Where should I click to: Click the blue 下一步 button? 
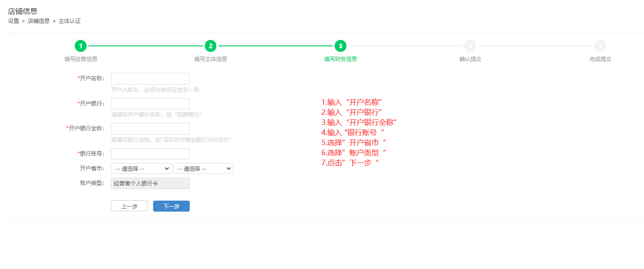pos(171,206)
